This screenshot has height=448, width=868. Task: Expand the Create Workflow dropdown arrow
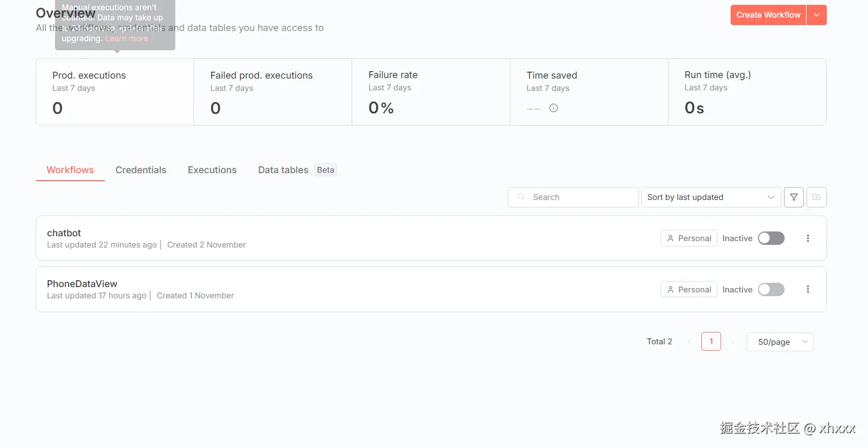pyautogui.click(x=816, y=15)
